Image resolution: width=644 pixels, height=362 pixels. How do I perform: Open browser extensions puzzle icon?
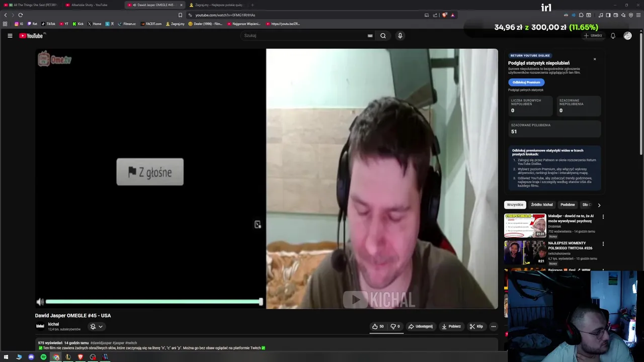click(x=581, y=15)
